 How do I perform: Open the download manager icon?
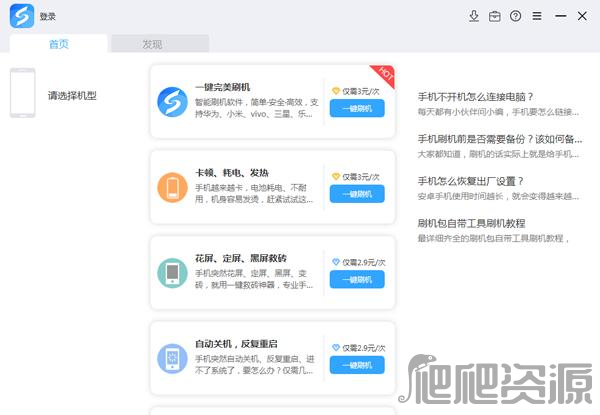point(474,16)
